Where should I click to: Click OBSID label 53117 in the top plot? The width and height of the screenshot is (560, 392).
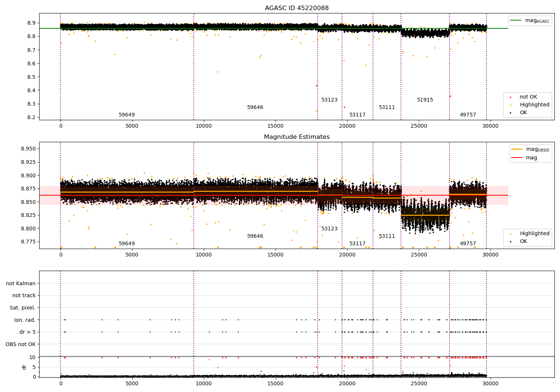(358, 115)
